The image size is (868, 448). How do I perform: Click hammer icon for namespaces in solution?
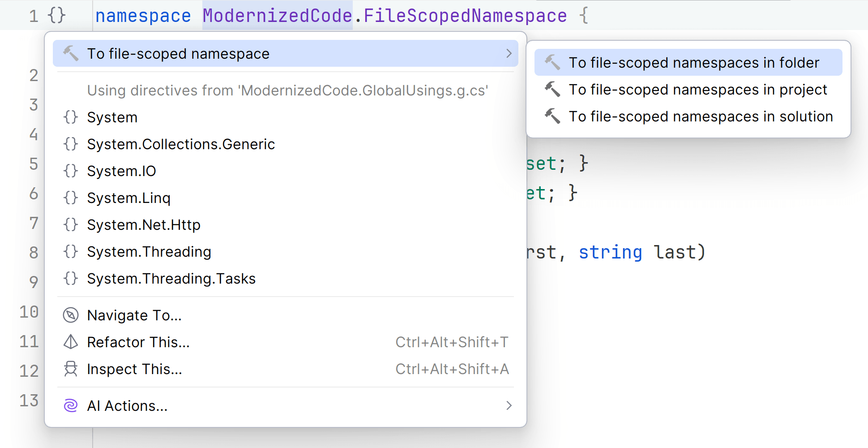click(x=553, y=116)
